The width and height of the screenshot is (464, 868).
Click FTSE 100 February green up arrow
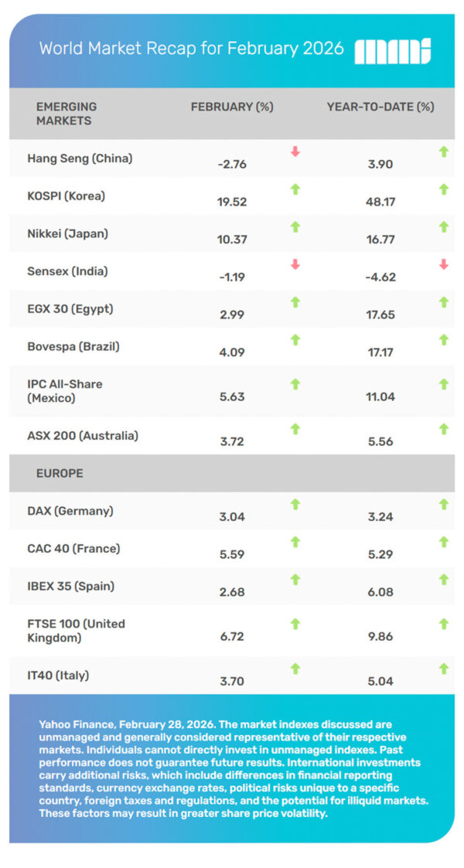pyautogui.click(x=295, y=623)
